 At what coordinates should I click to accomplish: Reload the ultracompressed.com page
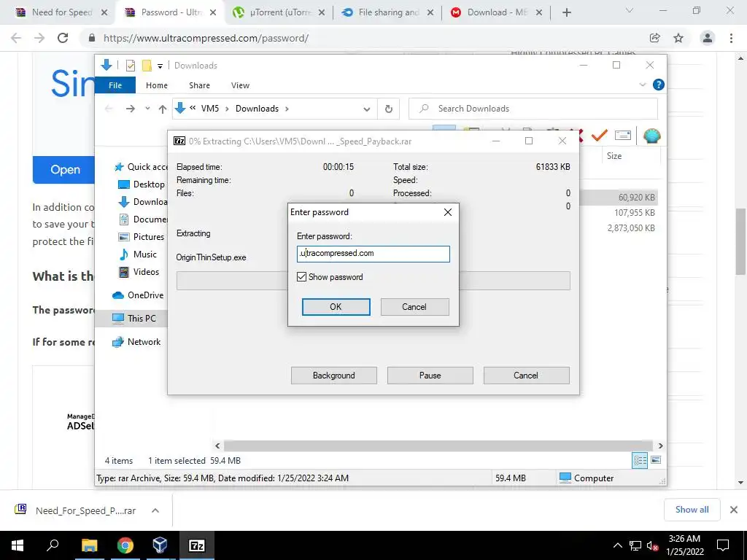[x=63, y=38]
